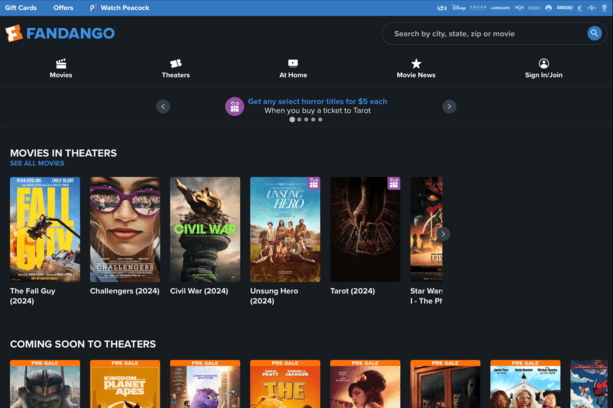Click the purple furry creature pre-sale poster

205,384
